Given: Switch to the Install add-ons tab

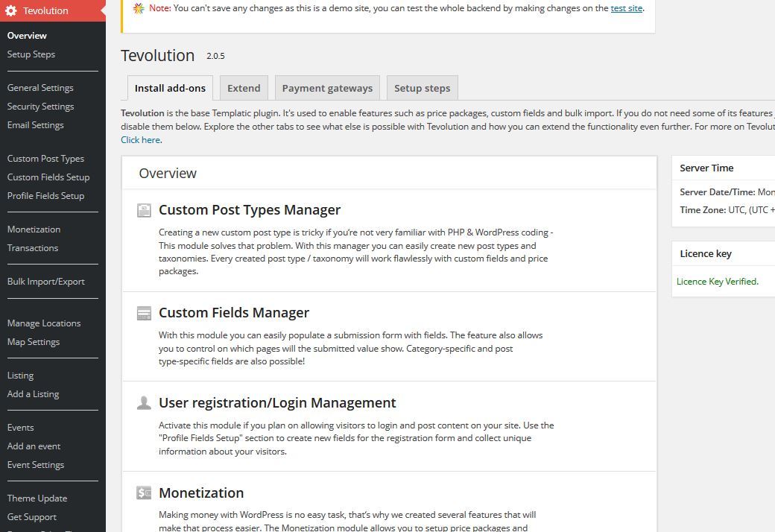Looking at the screenshot, I should click(x=170, y=88).
